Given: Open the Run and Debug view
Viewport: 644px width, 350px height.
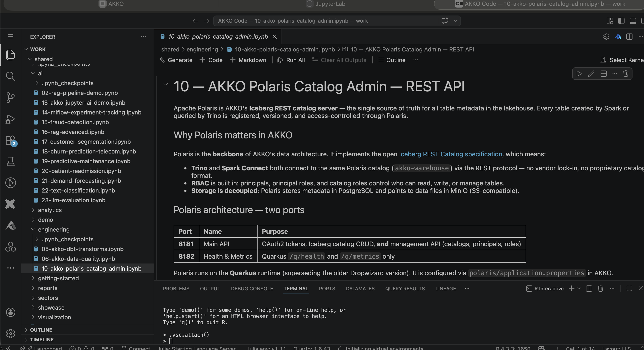Looking at the screenshot, I should click(10, 119).
